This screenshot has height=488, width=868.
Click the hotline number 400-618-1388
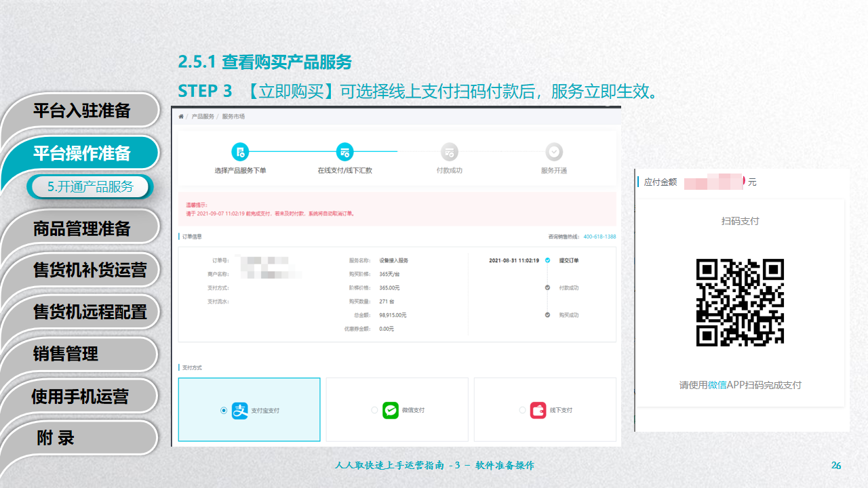point(599,237)
